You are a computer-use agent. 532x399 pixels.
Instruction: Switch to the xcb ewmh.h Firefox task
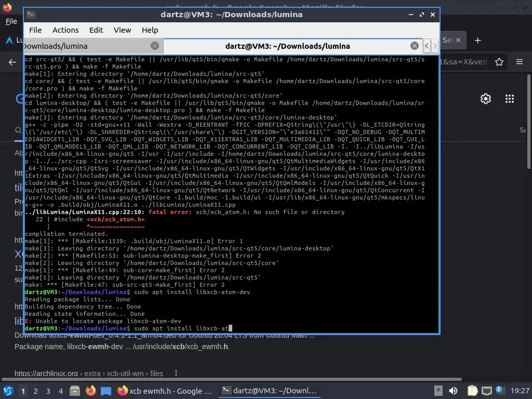coord(165,391)
